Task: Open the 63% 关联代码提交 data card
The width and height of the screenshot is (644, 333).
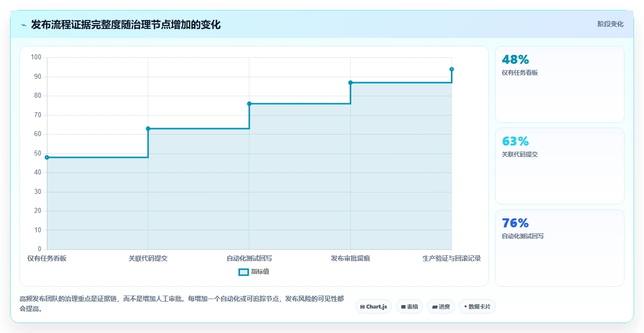Action: point(559,166)
